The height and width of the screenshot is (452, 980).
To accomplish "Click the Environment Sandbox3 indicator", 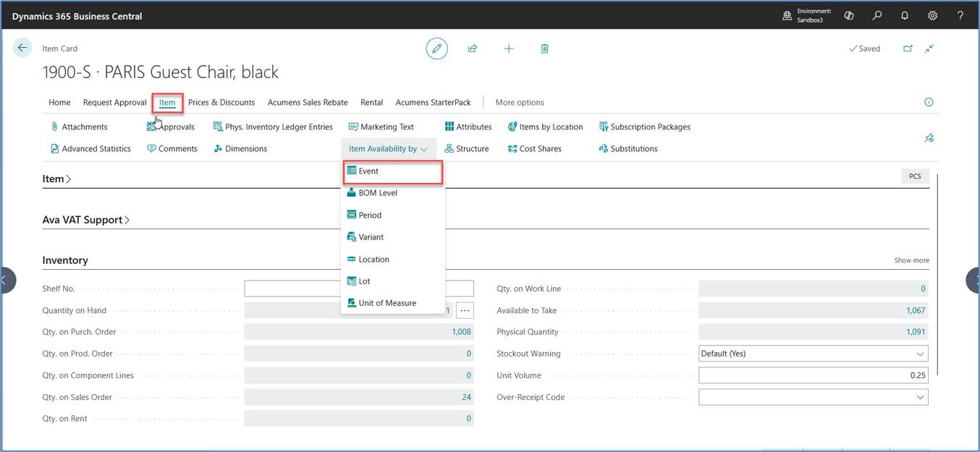I will point(807,15).
